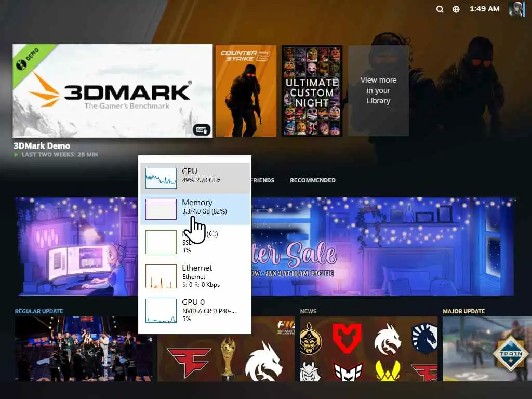The image size is (532, 399).
Task: Click the Memory usage graph thumbnail
Action: (161, 209)
